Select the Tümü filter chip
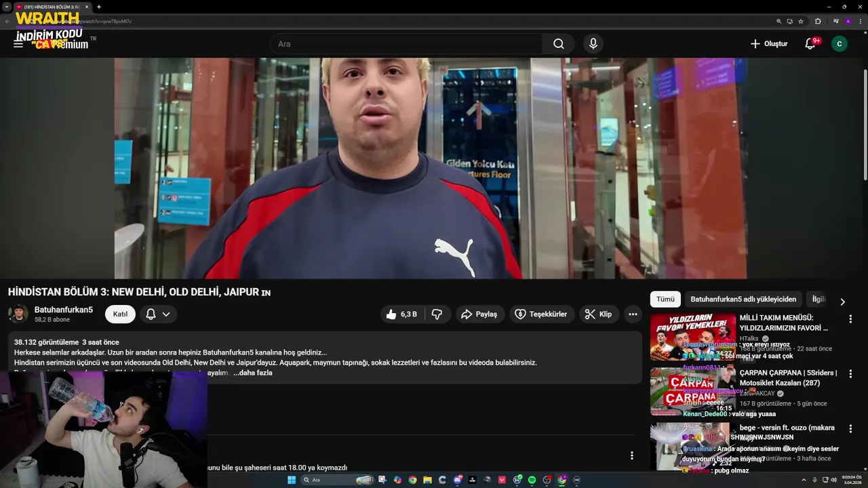The image size is (868, 488). [665, 300]
